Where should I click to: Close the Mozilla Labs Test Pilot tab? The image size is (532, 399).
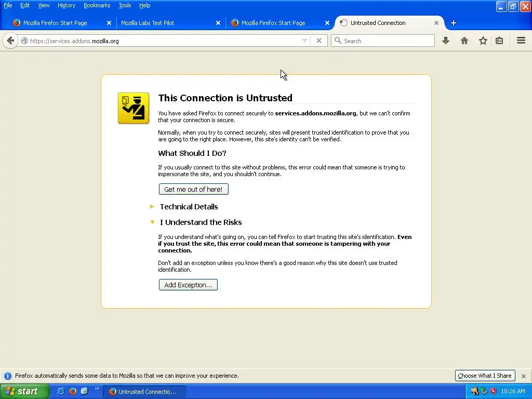(x=218, y=23)
